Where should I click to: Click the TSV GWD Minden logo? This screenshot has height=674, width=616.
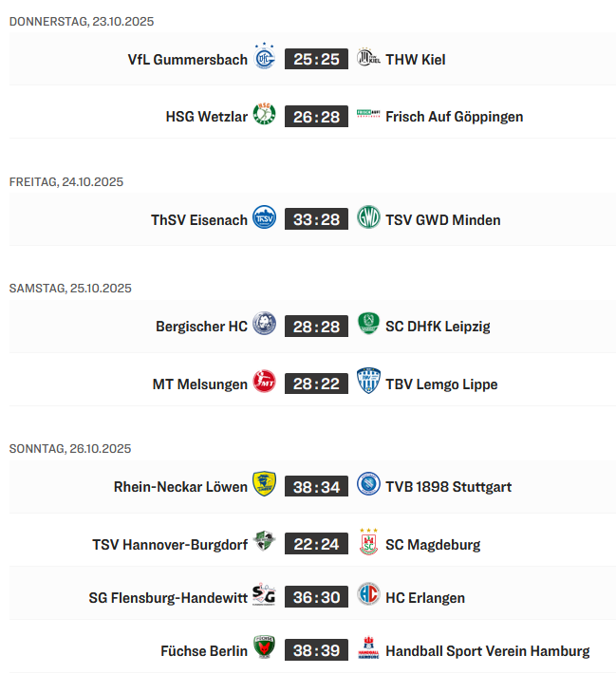click(368, 218)
